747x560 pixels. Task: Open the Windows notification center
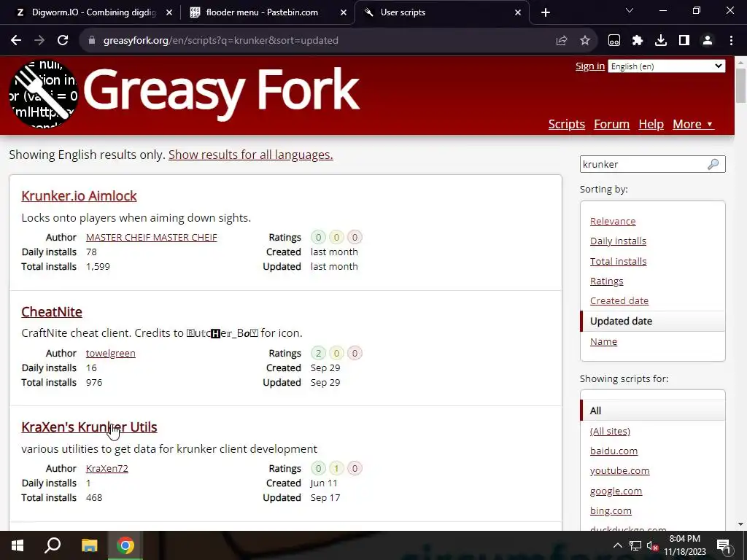[x=723, y=545]
